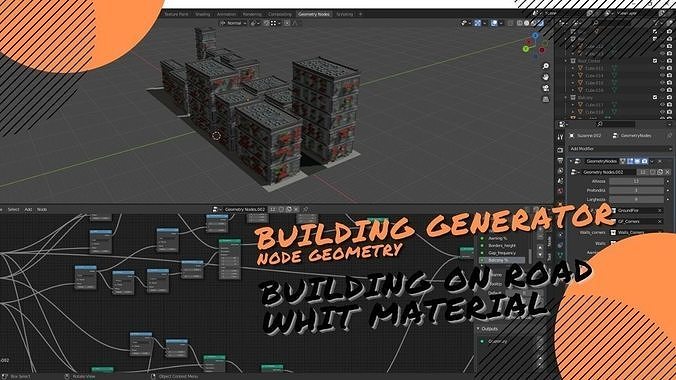Toggle proportional editing in viewport header
Viewport: 676px width, 380px height.
(x=287, y=23)
